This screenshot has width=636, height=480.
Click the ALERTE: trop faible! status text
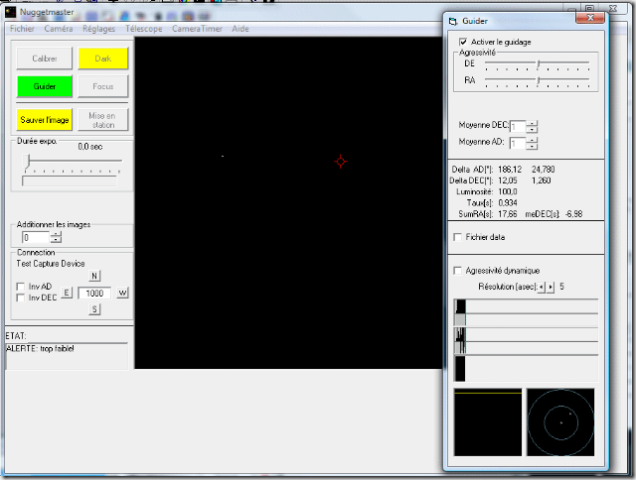40,349
